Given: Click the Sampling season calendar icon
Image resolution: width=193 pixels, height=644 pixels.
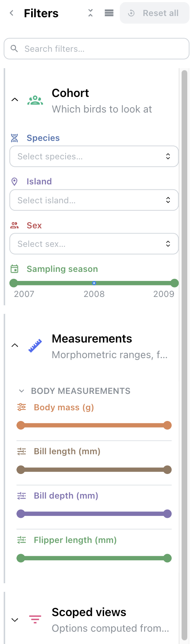Looking at the screenshot, I should pos(14,269).
